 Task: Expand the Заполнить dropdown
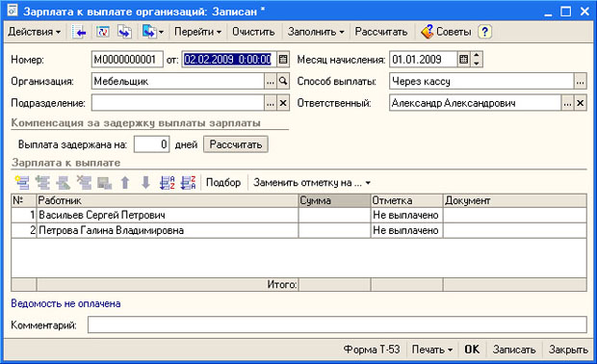[x=316, y=32]
